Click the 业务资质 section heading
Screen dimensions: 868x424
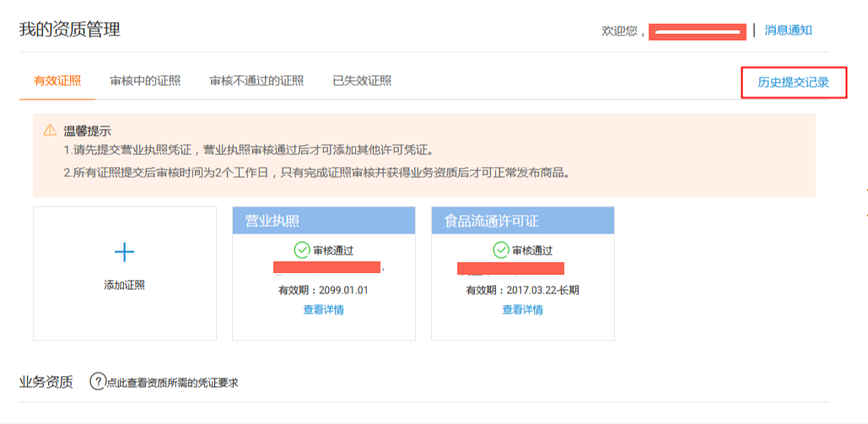(46, 382)
